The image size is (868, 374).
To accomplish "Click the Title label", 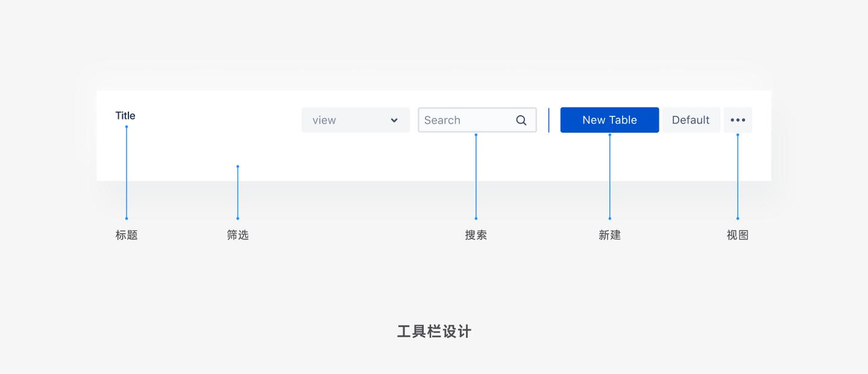I will [x=125, y=115].
